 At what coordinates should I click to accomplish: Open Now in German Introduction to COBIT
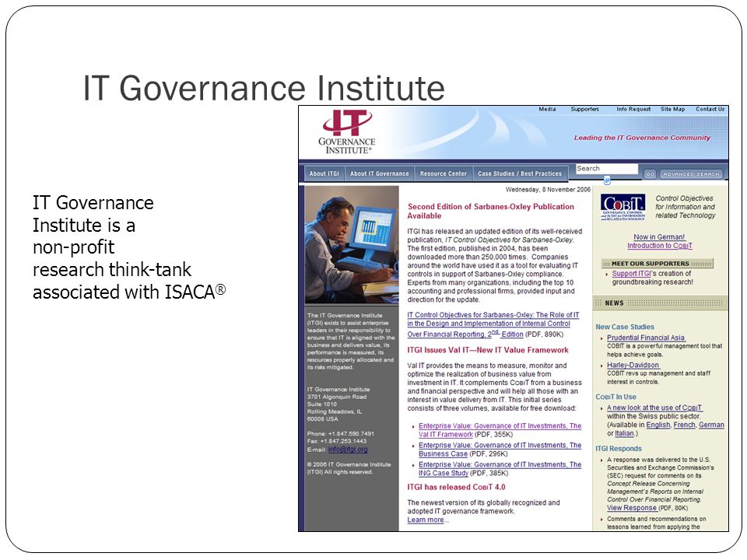tap(659, 241)
